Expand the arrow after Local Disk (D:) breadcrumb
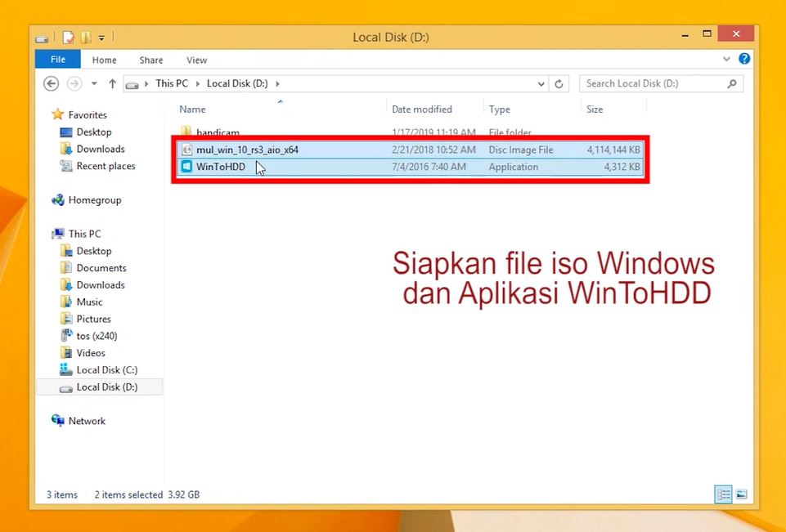786x532 pixels. 278,83
